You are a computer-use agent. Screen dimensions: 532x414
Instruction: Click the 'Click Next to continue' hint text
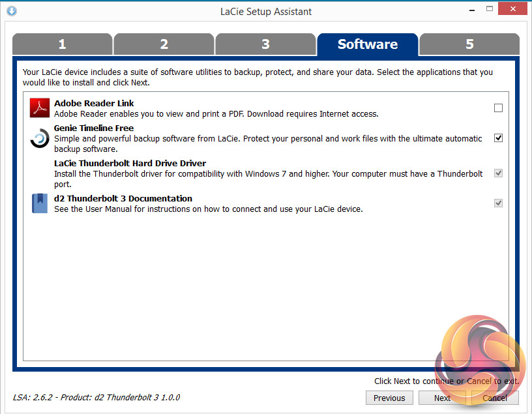tap(447, 381)
